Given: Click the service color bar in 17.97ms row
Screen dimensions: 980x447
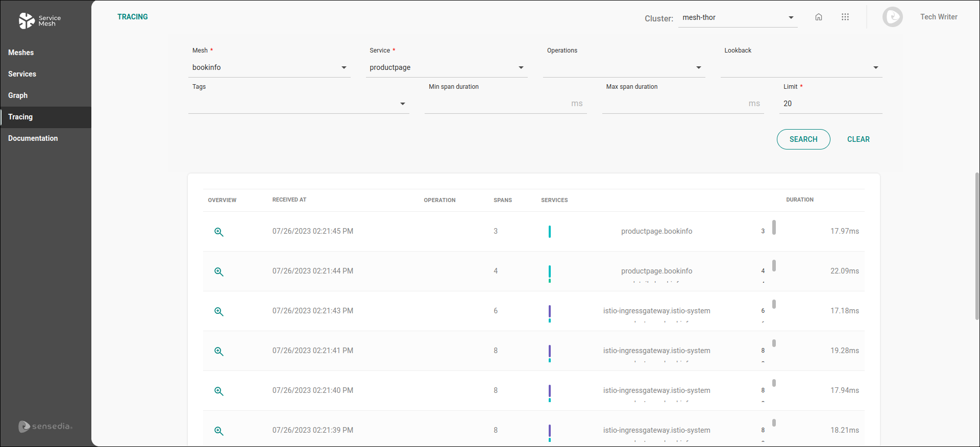Looking at the screenshot, I should point(550,232).
